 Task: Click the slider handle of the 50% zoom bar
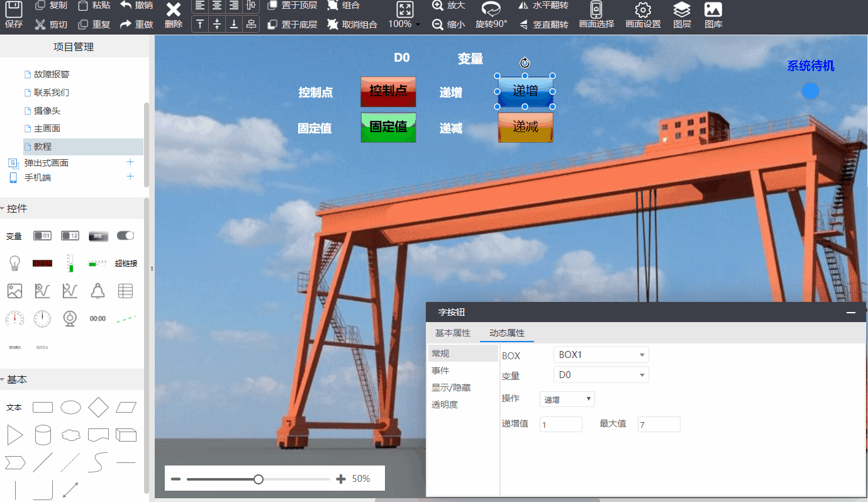(x=259, y=479)
